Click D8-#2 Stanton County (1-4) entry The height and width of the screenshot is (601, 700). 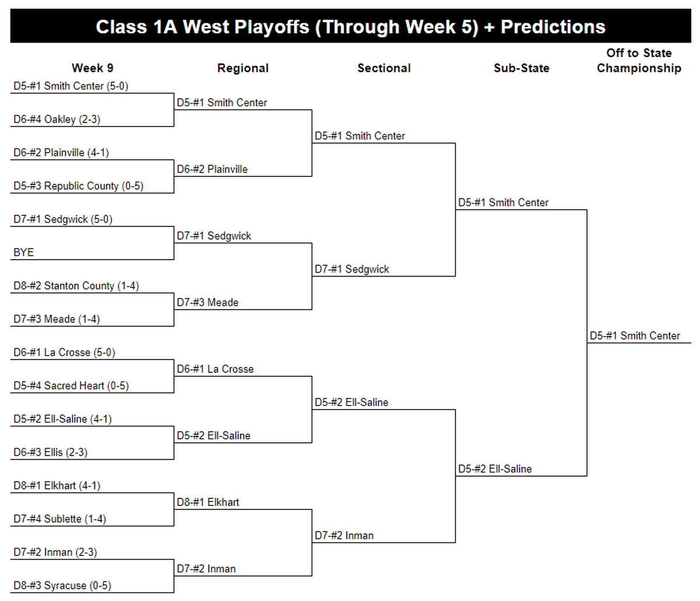(x=76, y=286)
